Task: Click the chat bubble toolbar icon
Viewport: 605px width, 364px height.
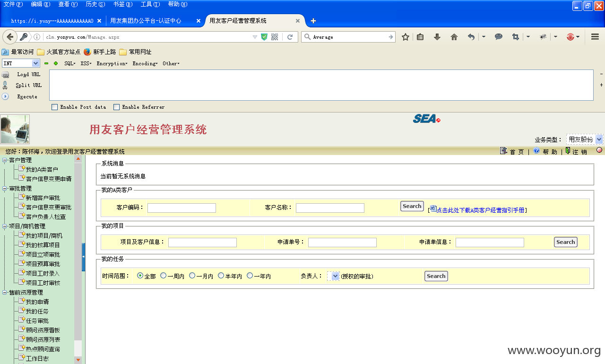Action: 499,37
